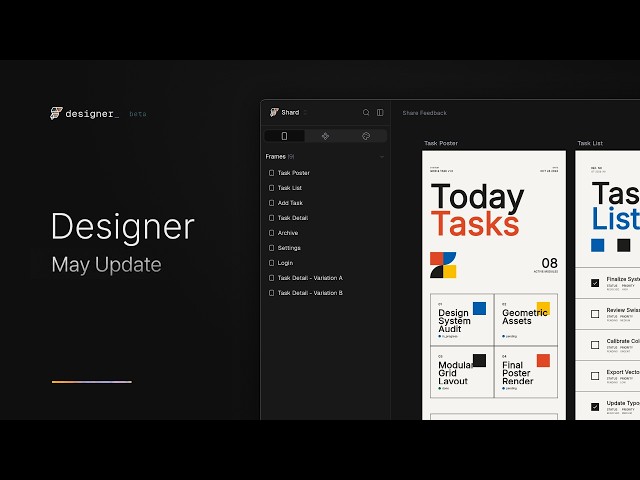This screenshot has height=480, width=640.
Task: Click the black swatch in Task List frame
Action: coord(624,245)
